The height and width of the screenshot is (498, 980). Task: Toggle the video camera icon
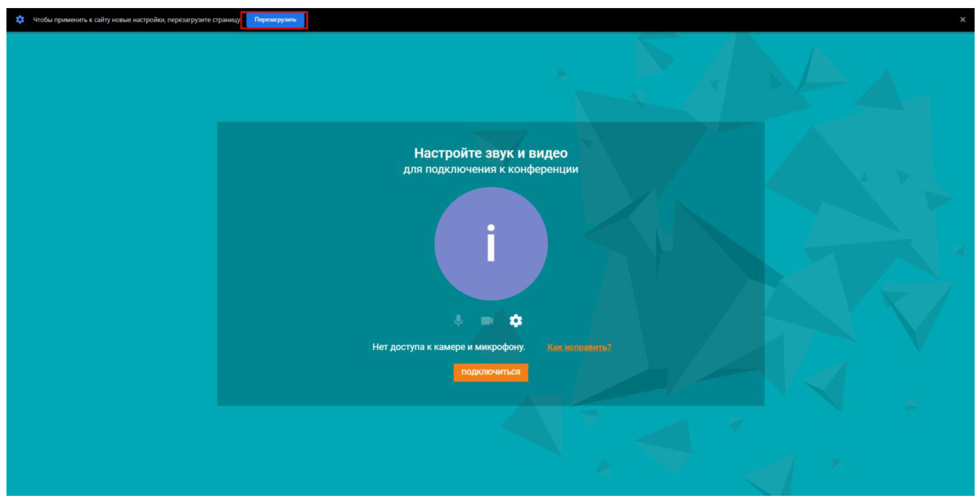[x=487, y=321]
